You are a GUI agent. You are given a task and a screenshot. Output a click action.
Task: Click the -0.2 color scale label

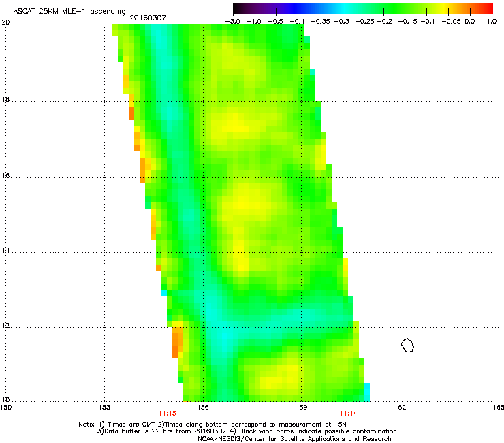[x=384, y=22]
